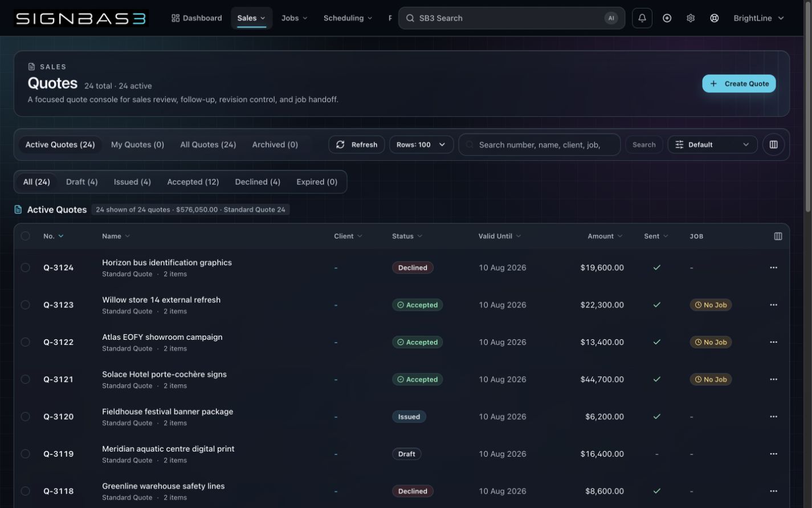Open the Default view dropdown
Viewport: 812px width, 508px height.
coord(712,145)
